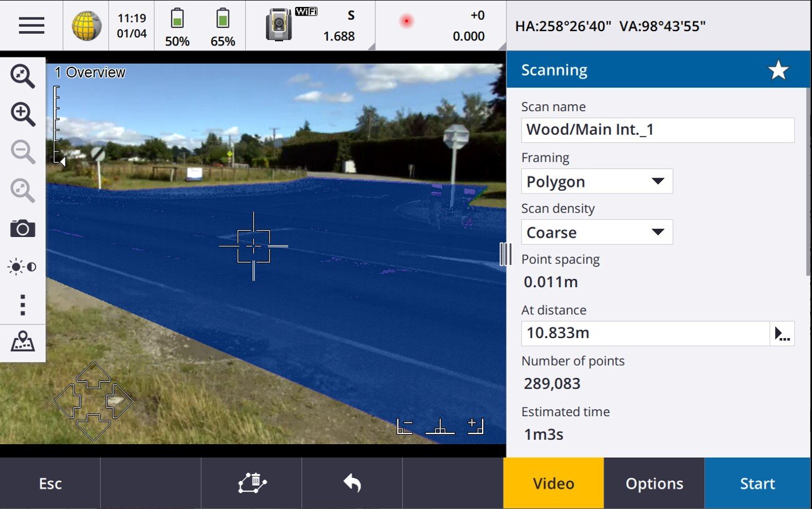Image resolution: width=812 pixels, height=509 pixels.
Task: Start the scan
Action: (x=758, y=483)
